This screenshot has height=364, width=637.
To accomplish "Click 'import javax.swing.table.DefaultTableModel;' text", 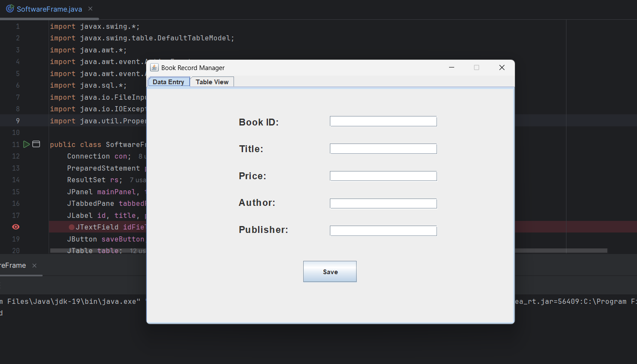I will (x=142, y=38).
